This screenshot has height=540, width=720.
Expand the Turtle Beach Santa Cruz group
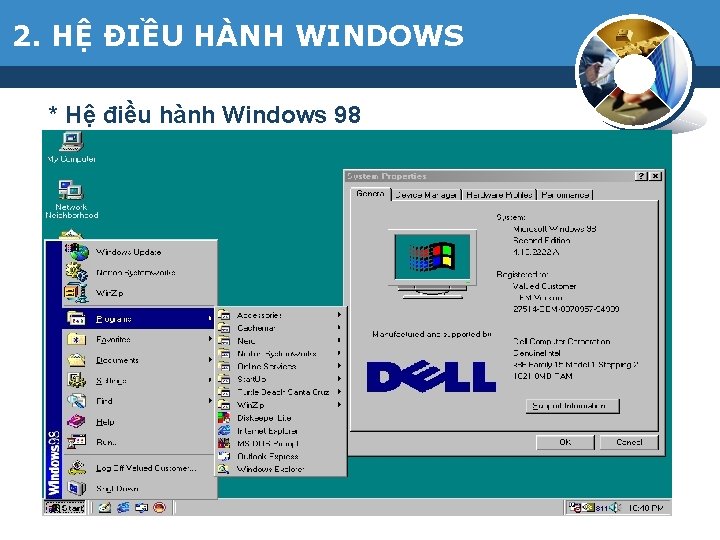[281, 392]
